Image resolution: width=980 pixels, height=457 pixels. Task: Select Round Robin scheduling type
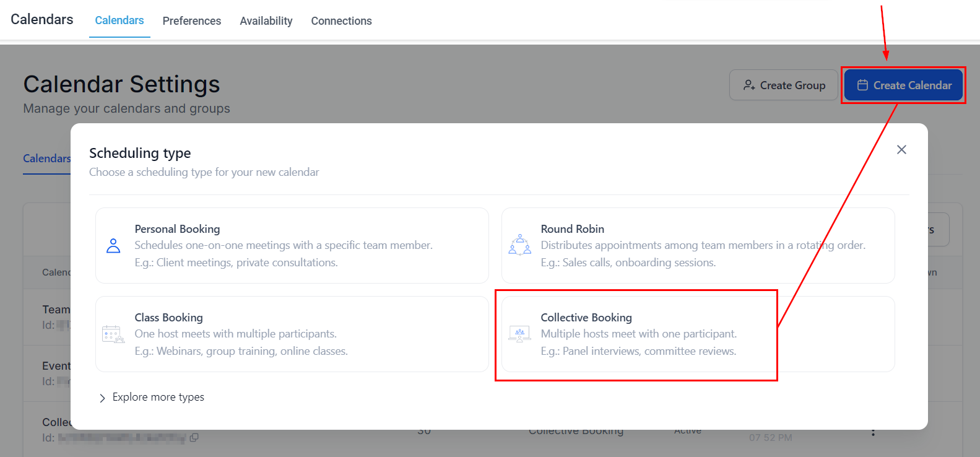coord(698,246)
